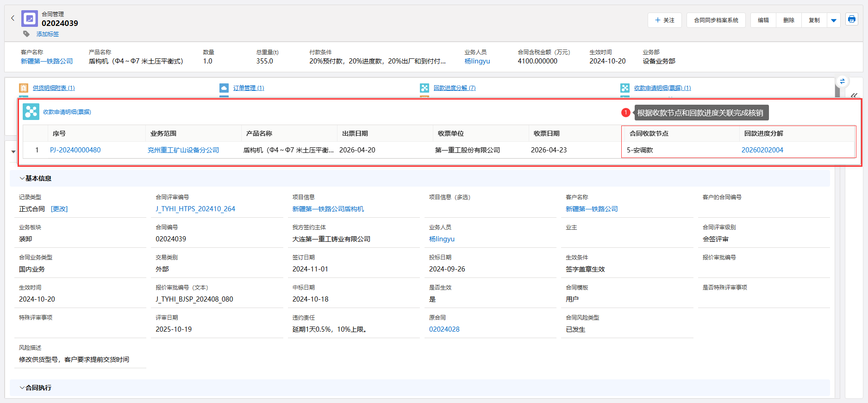Click the 收款申请明细(票据) quick link icon
Image resolution: width=868 pixels, height=403 pixels.
click(625, 88)
